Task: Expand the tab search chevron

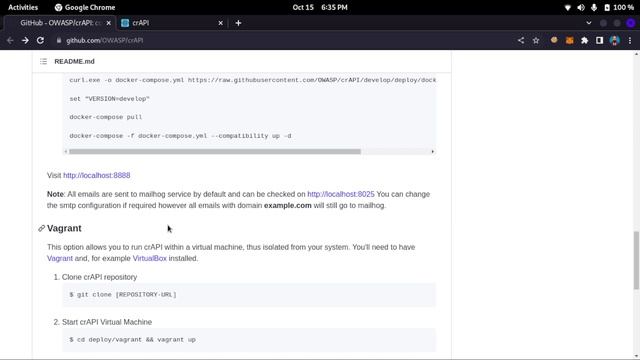Action: click(589, 23)
